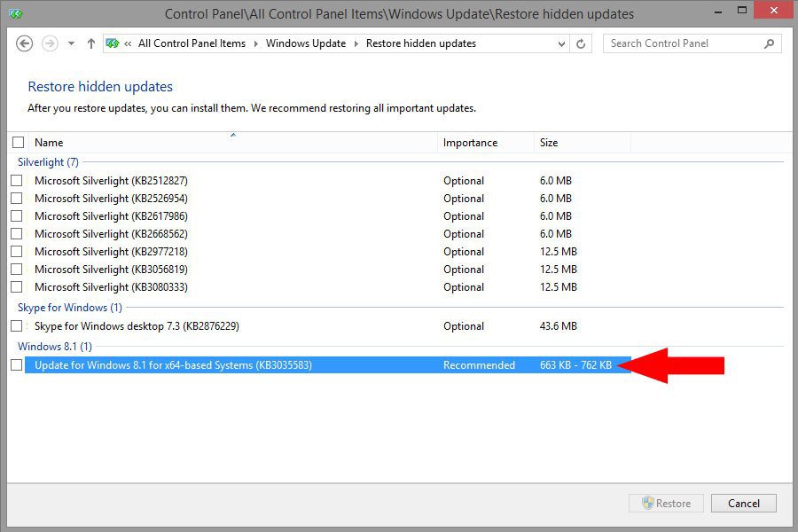Image resolution: width=798 pixels, height=532 pixels.
Task: Sort list by Name column
Action: coord(233,143)
